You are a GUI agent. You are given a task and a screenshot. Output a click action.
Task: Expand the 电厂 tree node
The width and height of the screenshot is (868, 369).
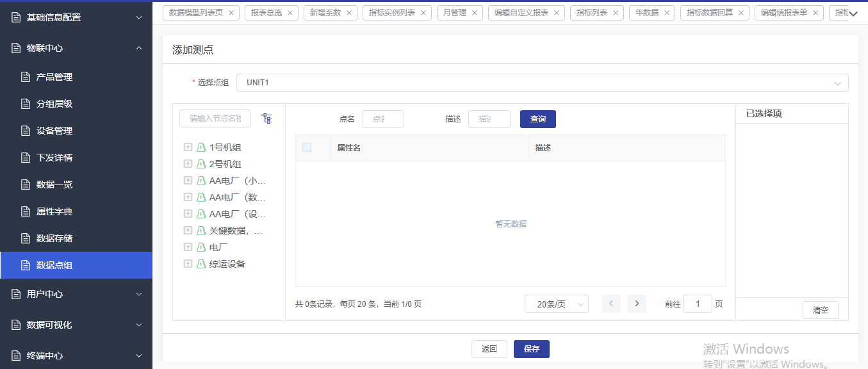pos(188,247)
